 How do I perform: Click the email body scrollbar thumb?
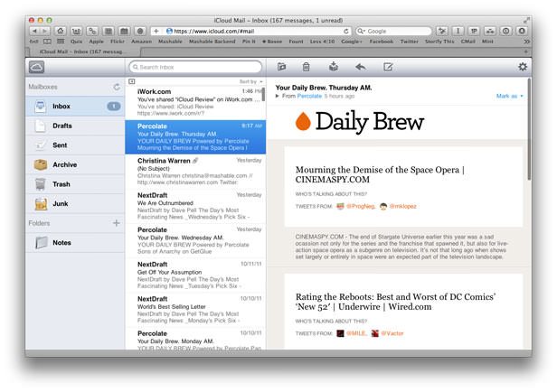529,129
